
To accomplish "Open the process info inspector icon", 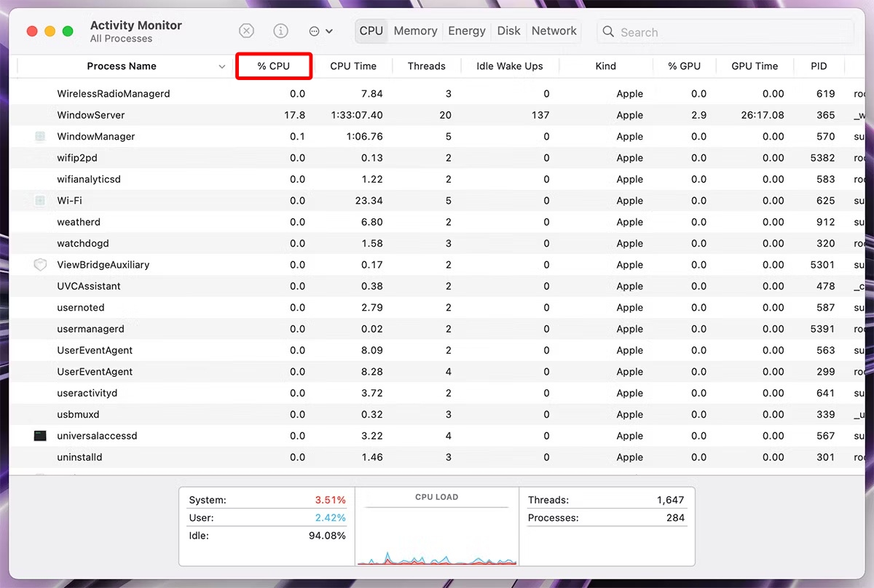I will [x=280, y=31].
